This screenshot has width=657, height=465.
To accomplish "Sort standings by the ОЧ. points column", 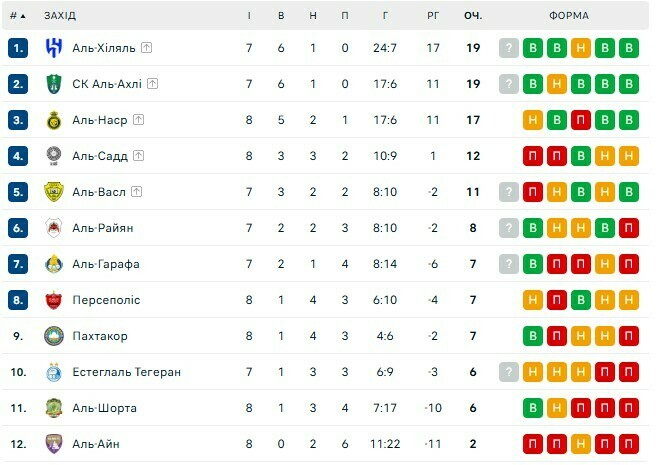I will coord(473,16).
